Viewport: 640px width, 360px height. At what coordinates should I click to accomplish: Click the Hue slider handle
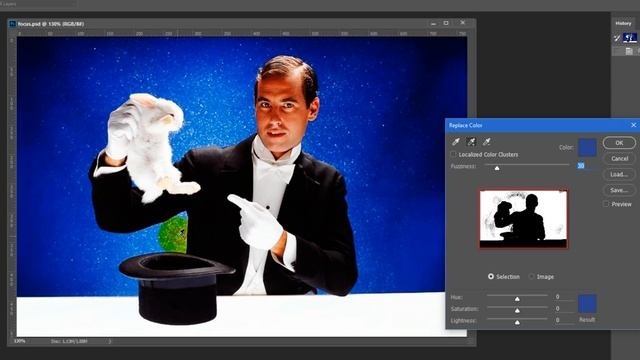[517, 299]
